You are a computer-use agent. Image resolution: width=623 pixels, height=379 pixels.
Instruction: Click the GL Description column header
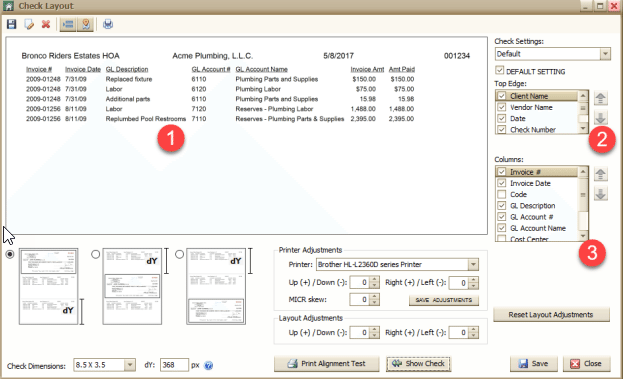(127, 69)
